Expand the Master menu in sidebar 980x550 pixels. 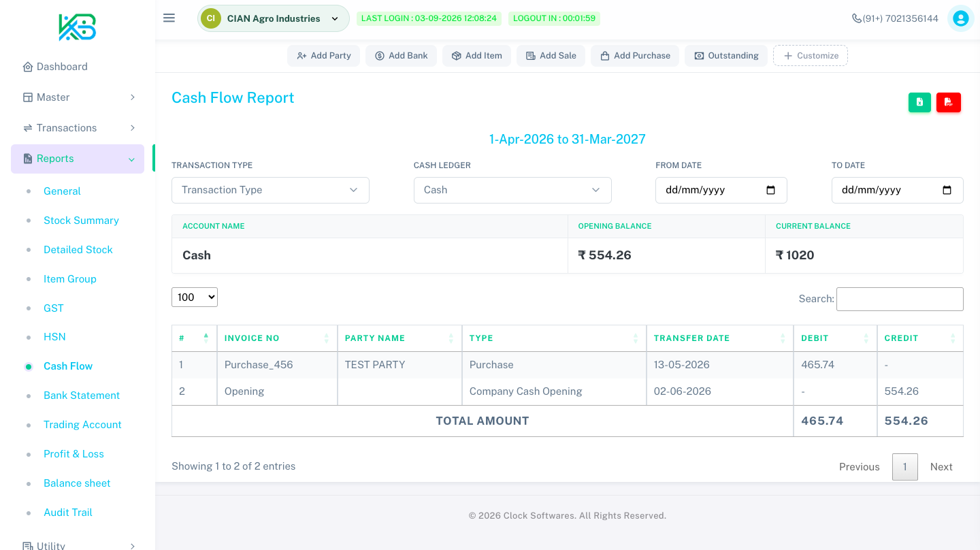[x=78, y=97]
